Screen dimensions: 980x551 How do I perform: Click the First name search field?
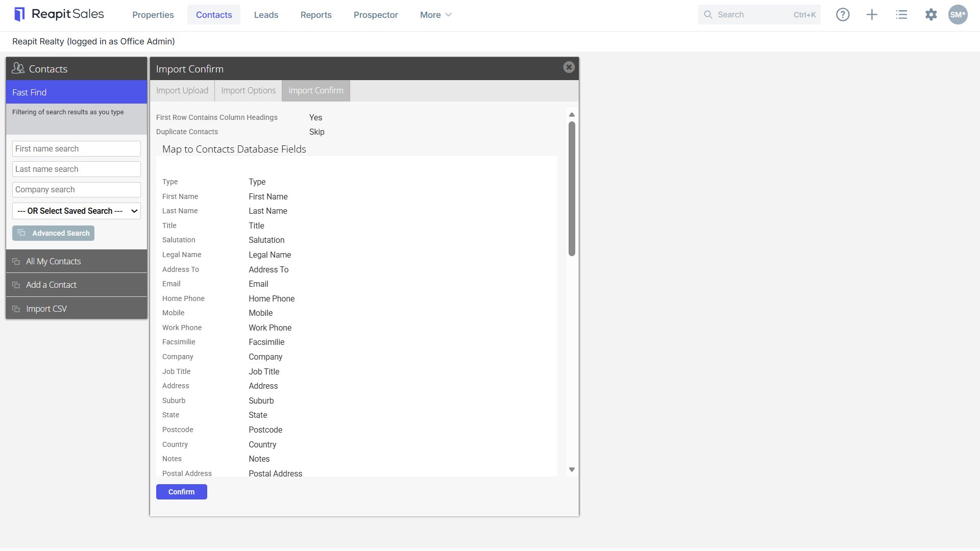(77, 149)
